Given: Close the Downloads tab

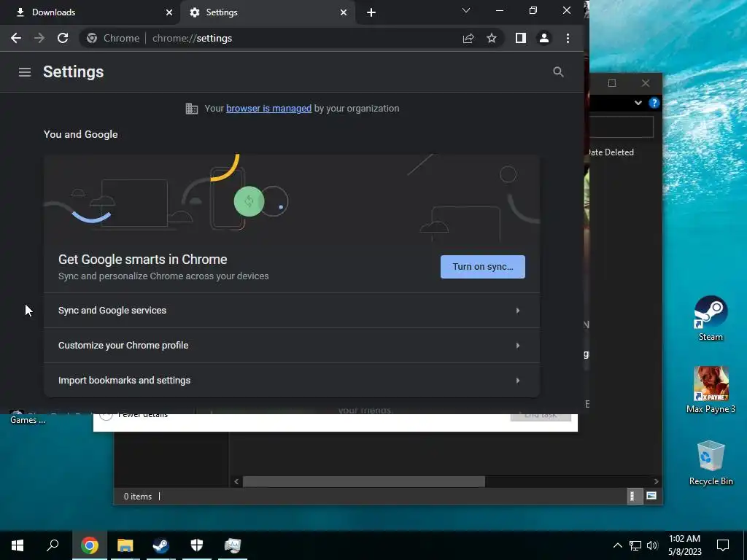Looking at the screenshot, I should (169, 12).
